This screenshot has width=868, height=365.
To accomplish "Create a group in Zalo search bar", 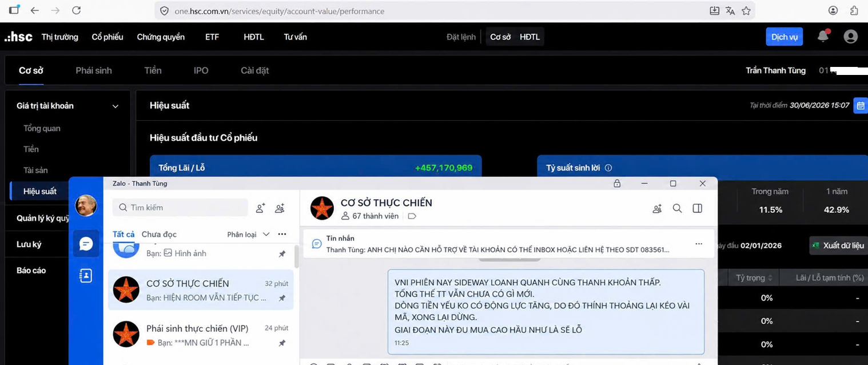I will pos(280,208).
